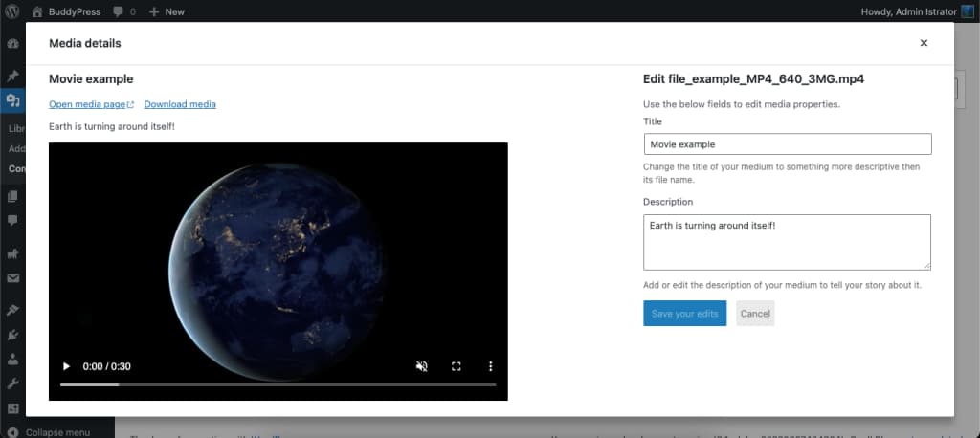Click the Movie example heading
Viewport: 980px width, 438px height.
(91, 79)
